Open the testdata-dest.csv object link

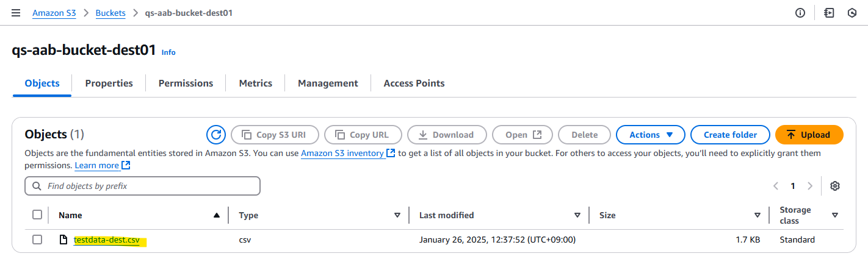click(106, 240)
